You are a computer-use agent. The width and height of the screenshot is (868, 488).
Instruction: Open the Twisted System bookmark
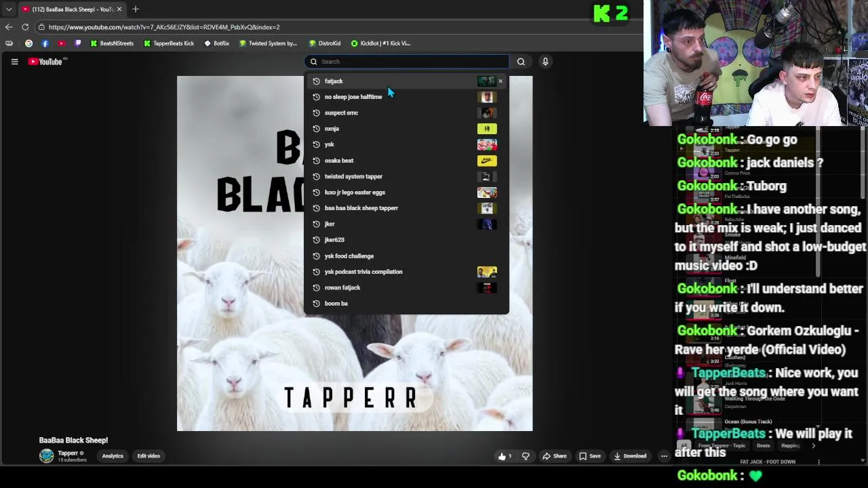coord(269,43)
